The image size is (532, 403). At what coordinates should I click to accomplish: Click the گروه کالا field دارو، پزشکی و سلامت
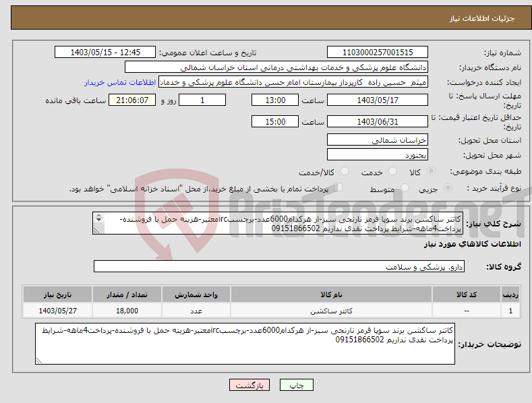pos(279,267)
